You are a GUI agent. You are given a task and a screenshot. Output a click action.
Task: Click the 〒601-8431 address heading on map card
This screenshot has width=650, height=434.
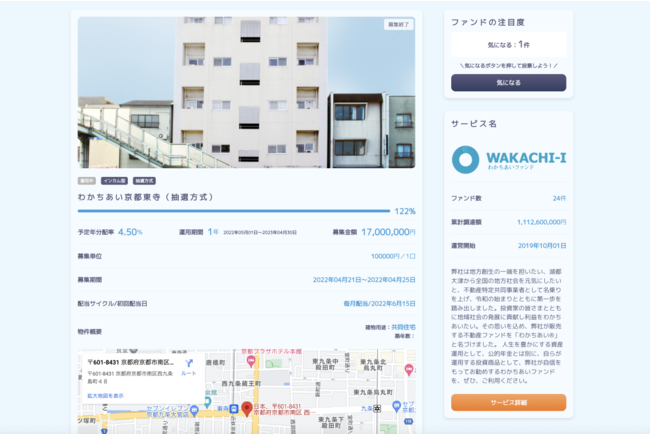(x=131, y=362)
